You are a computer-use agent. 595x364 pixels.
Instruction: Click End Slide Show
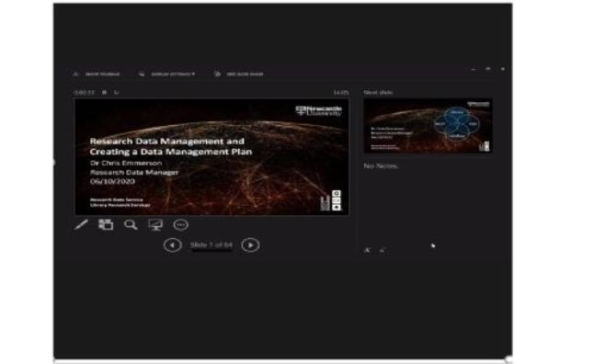click(239, 74)
